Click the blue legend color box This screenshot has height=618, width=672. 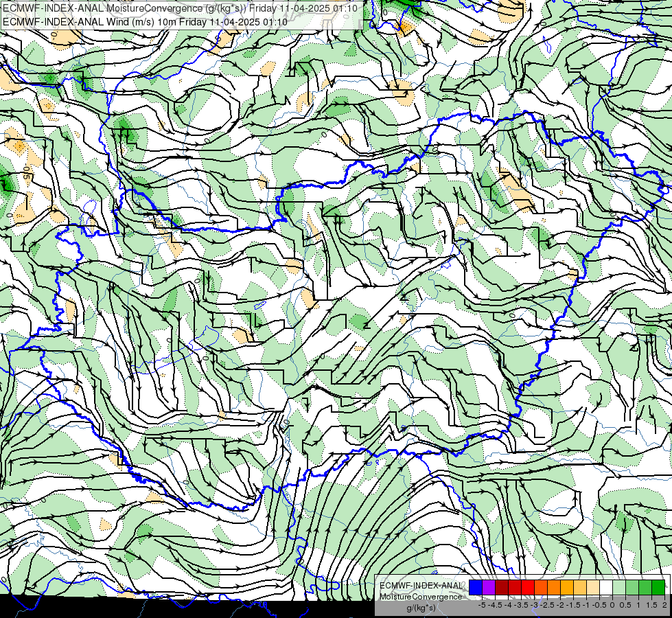(476, 587)
